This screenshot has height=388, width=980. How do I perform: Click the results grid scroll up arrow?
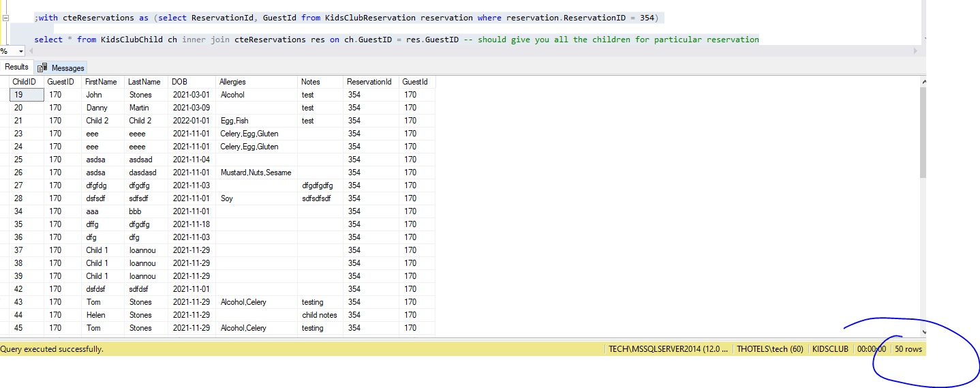pos(923,80)
